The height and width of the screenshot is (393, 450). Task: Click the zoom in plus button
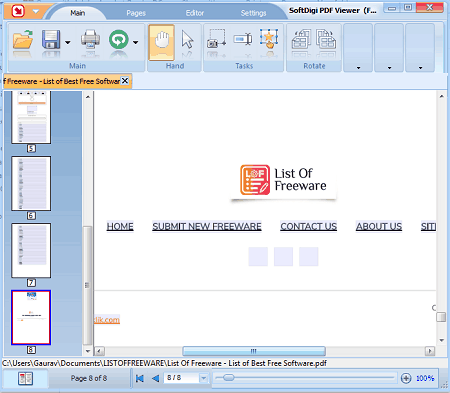click(406, 378)
